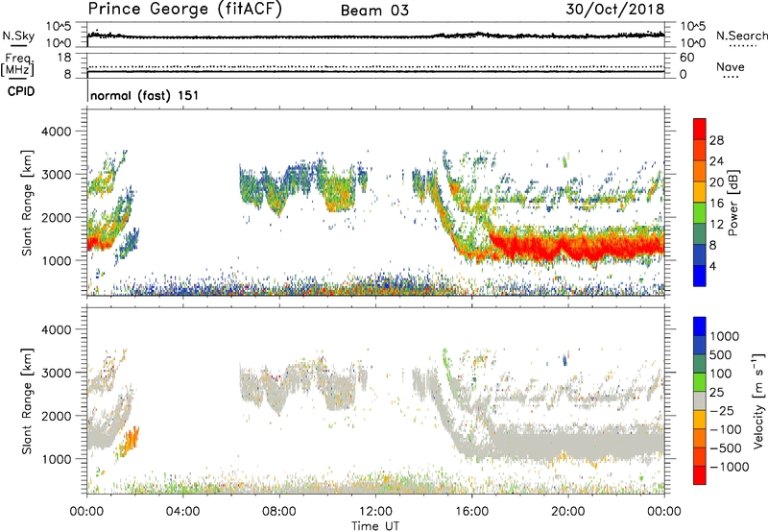Select the 'Beam 03' label
Viewport: 768px width, 532px height.
coord(374,11)
